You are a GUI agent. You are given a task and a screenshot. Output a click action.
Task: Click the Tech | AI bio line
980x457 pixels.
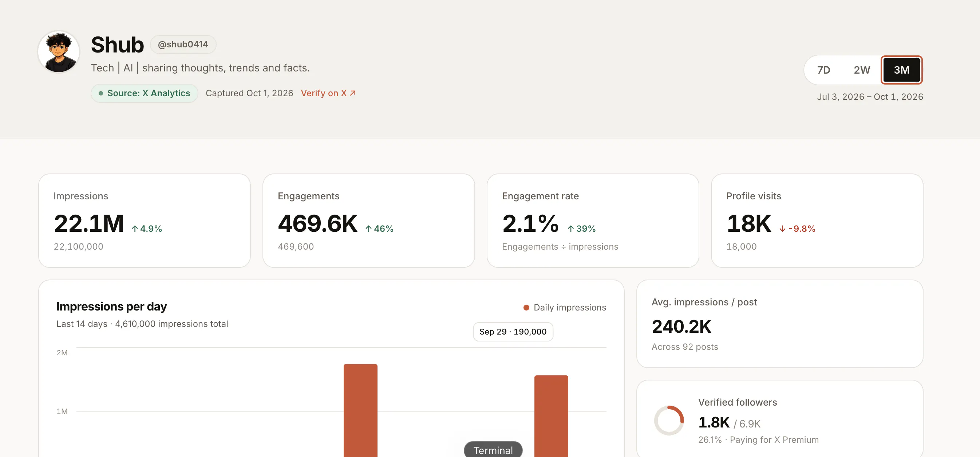[200, 68]
